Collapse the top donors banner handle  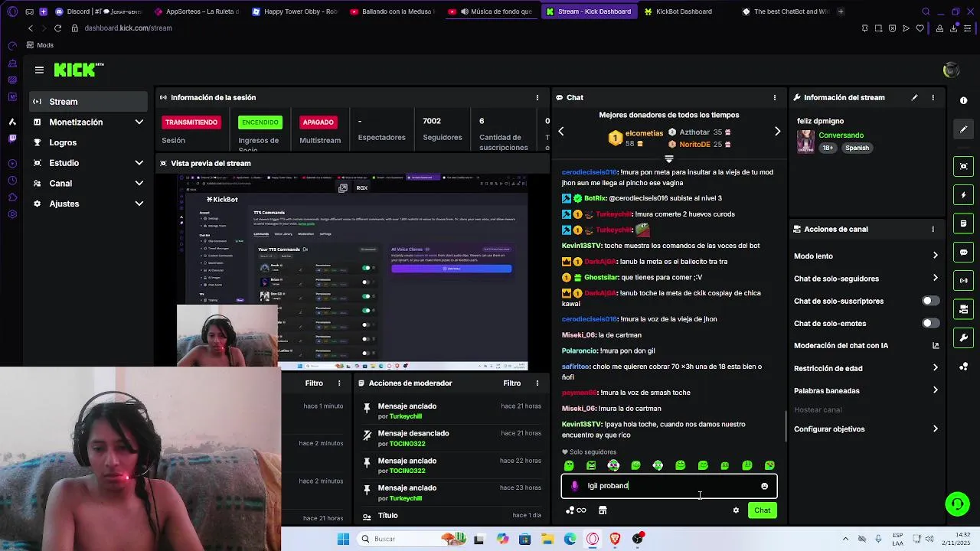click(x=668, y=158)
